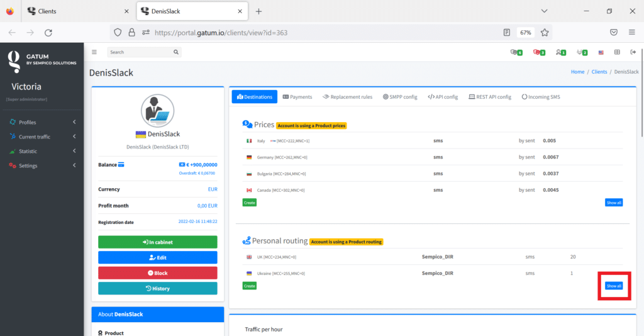Go back to previous page
This screenshot has width=644, height=336.
(12, 33)
